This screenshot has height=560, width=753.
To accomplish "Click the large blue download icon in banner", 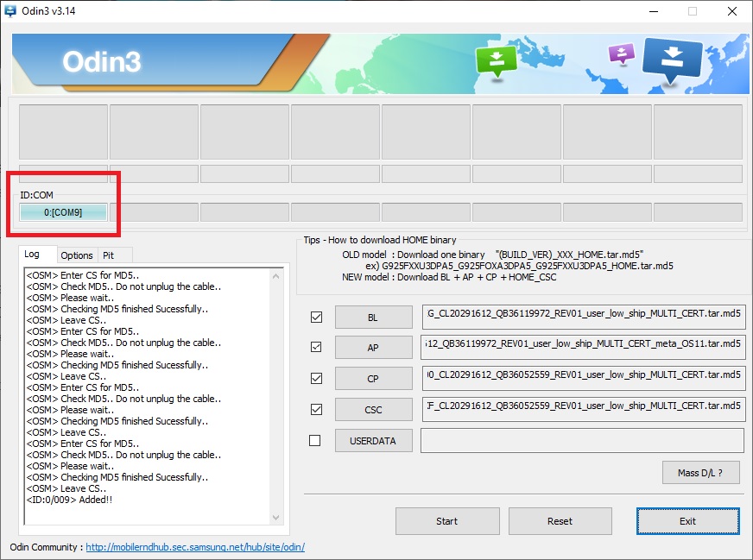I will (672, 61).
